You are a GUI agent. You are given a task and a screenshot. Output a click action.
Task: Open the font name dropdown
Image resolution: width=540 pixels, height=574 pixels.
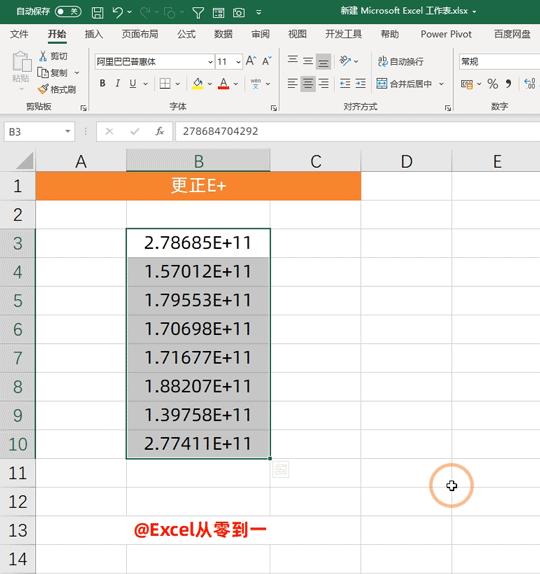(211, 62)
